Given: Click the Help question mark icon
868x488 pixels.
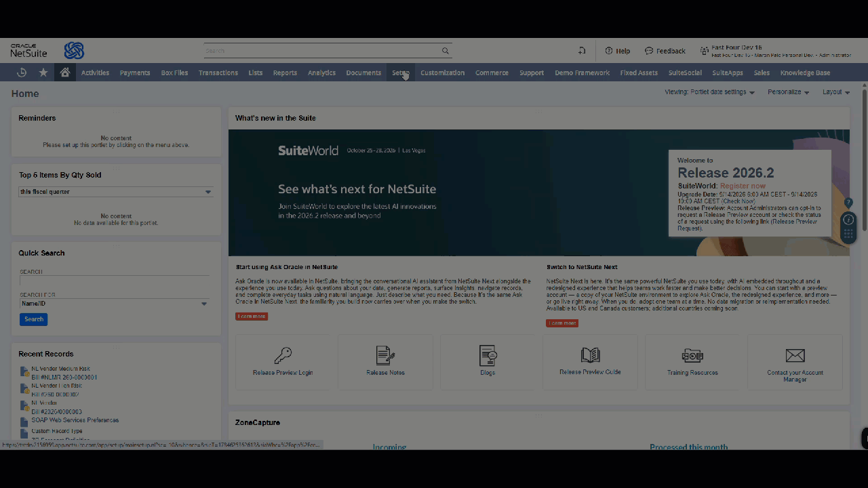Looking at the screenshot, I should (609, 51).
